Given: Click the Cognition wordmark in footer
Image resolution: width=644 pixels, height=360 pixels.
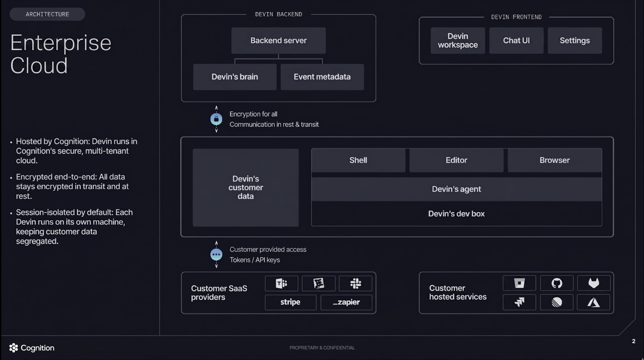Looking at the screenshot, I should tap(37, 348).
